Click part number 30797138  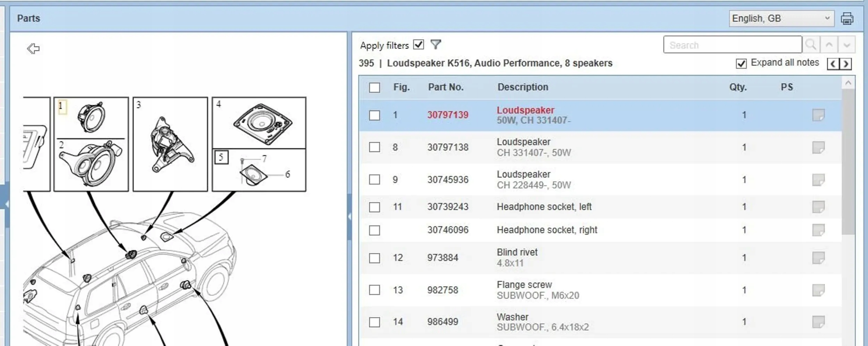point(448,147)
